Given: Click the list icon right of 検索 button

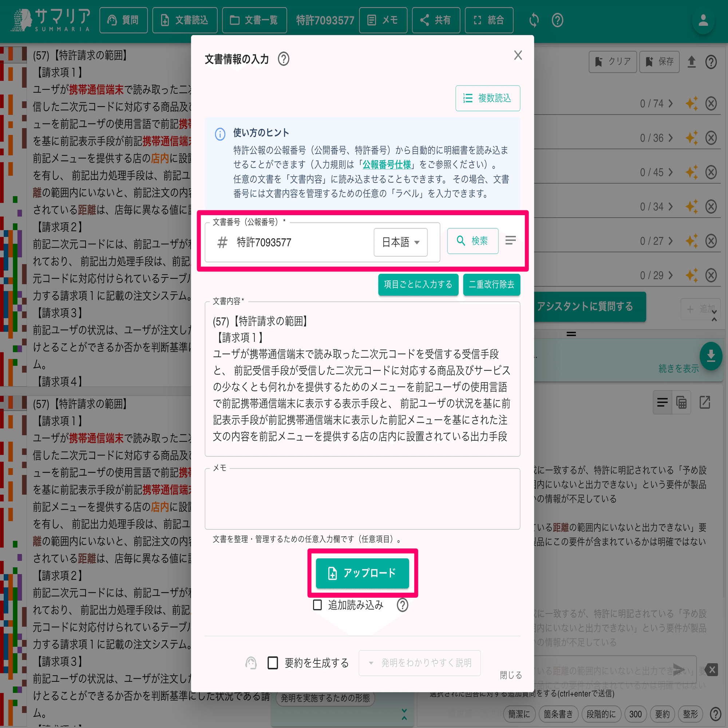Looking at the screenshot, I should pos(510,240).
